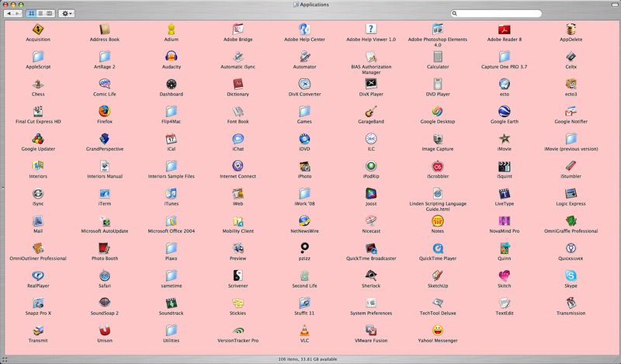This screenshot has width=621, height=364.
Task: Select the iCal calendar icon
Action: coord(171,139)
